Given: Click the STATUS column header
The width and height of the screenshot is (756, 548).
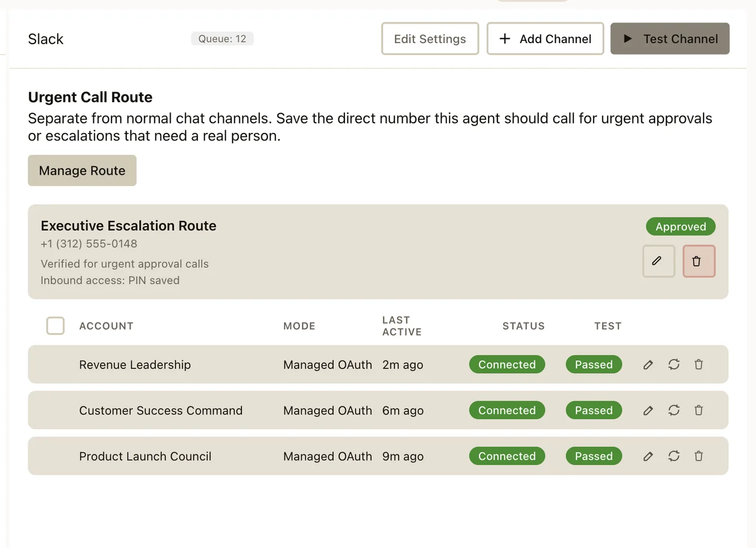Looking at the screenshot, I should click(x=524, y=326).
